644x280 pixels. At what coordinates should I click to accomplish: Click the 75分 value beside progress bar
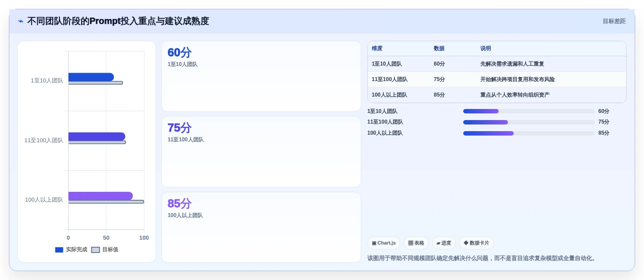coord(604,122)
